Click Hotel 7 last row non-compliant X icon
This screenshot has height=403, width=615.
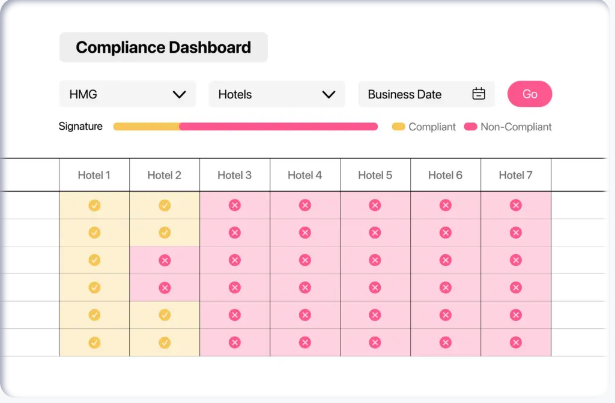515,342
